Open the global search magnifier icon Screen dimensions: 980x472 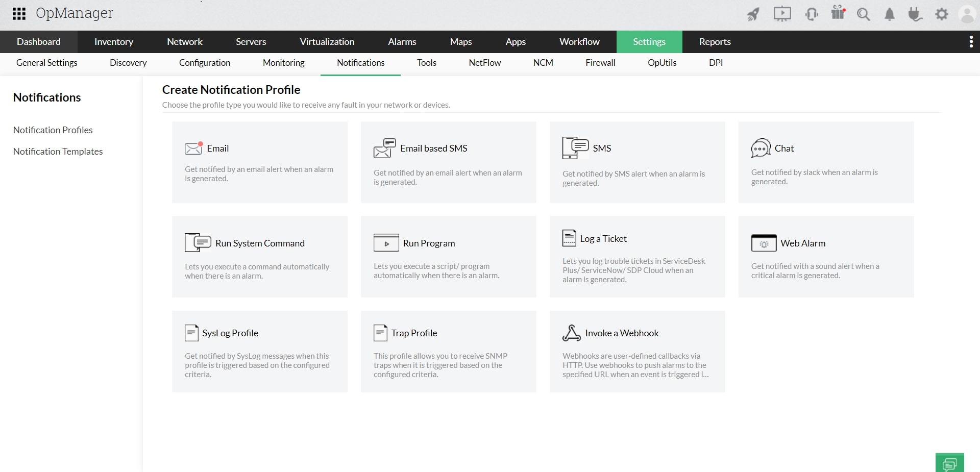864,14
